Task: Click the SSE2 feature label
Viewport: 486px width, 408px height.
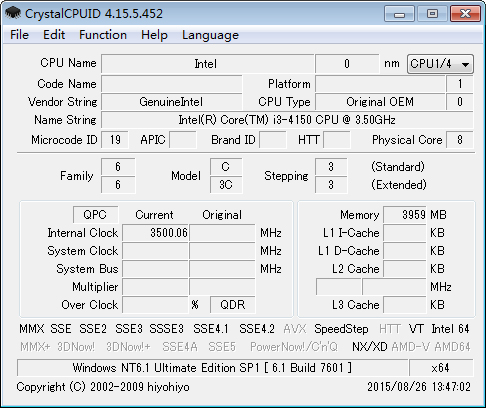Action: [93, 329]
